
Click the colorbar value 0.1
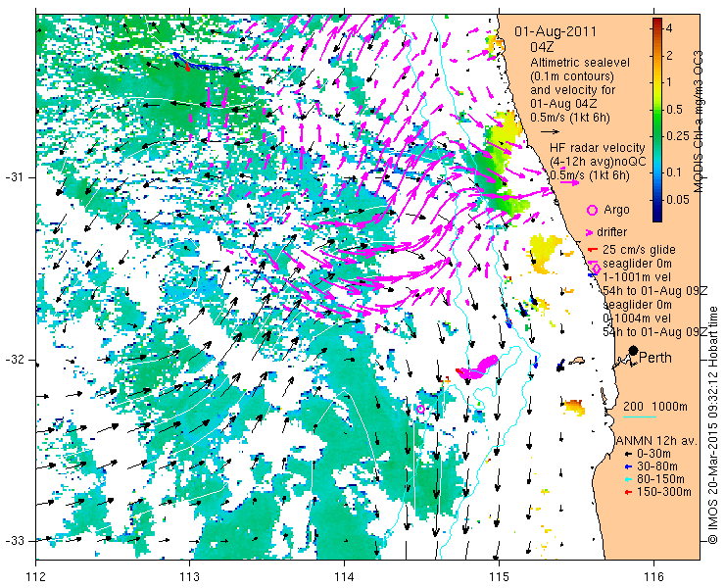click(x=674, y=172)
